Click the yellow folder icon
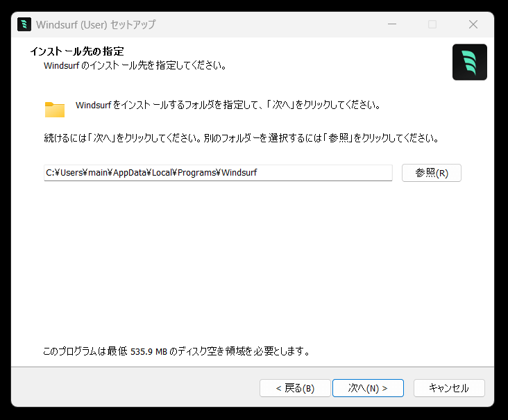The width and height of the screenshot is (508, 420). click(55, 109)
